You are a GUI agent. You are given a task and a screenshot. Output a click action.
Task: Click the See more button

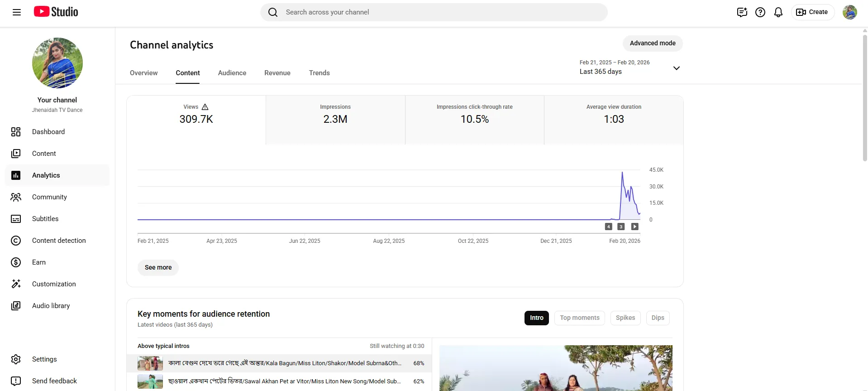tap(158, 268)
